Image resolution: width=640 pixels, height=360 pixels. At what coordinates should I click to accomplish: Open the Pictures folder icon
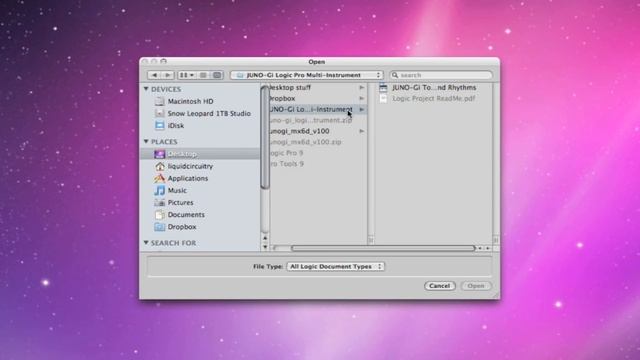(160, 202)
